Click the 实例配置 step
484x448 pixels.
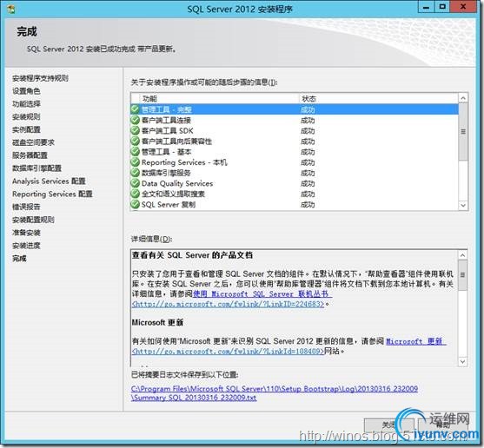click(x=26, y=129)
